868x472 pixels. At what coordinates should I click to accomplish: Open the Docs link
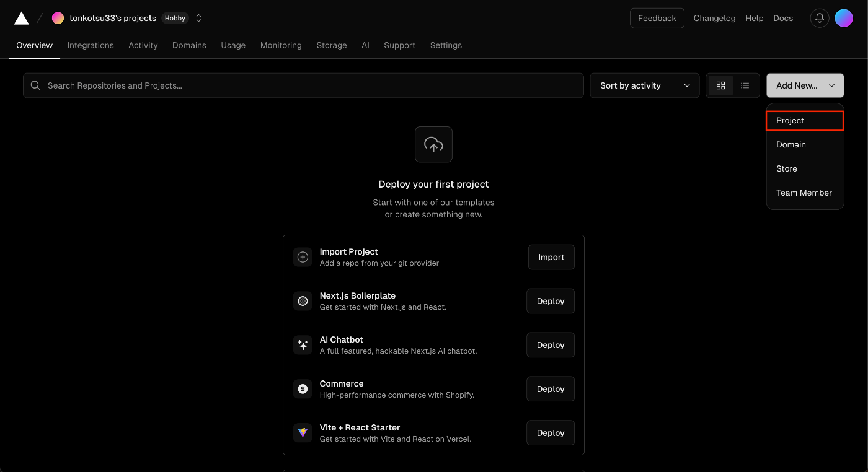coord(783,18)
